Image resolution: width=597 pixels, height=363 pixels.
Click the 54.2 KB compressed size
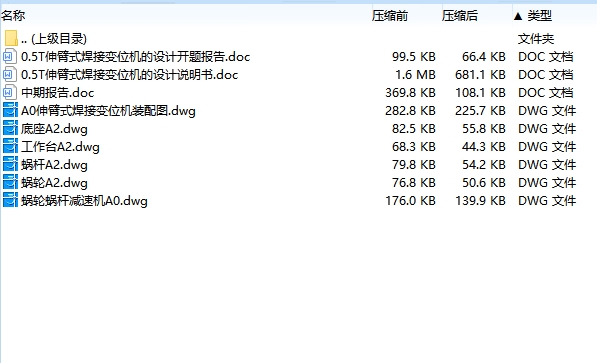click(484, 165)
